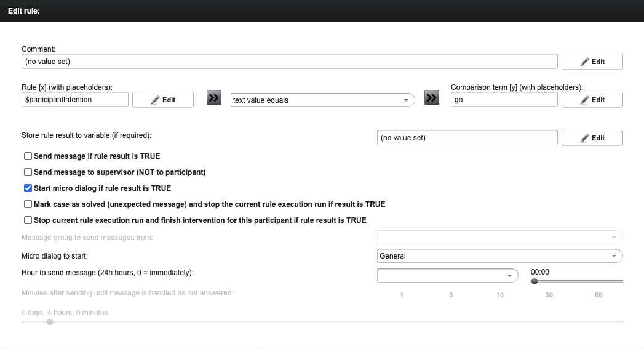Open the 'text value equals' comparison dropdown
Viewport: 644px width, 349px height.
[322, 100]
